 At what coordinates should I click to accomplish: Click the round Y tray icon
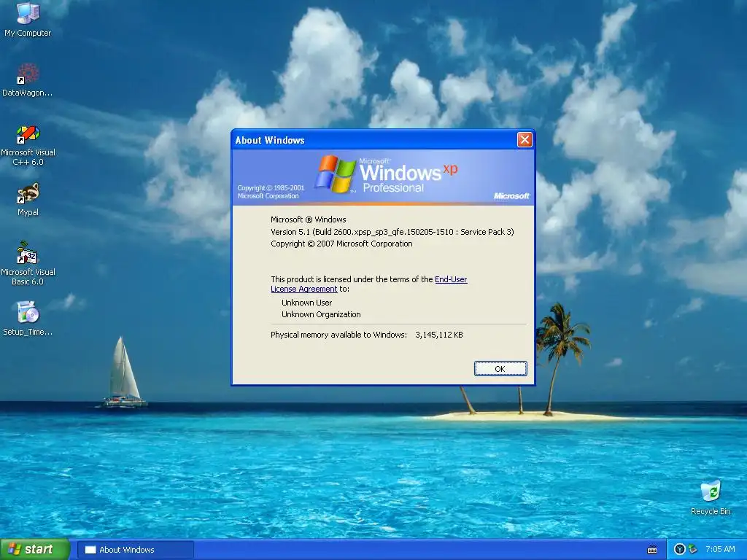680,550
